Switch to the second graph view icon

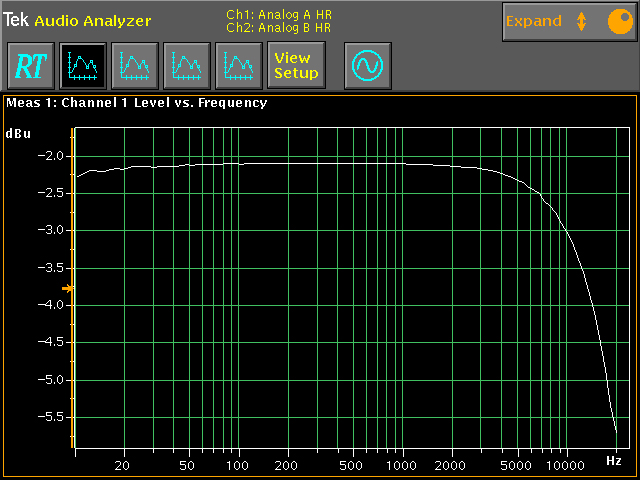133,66
